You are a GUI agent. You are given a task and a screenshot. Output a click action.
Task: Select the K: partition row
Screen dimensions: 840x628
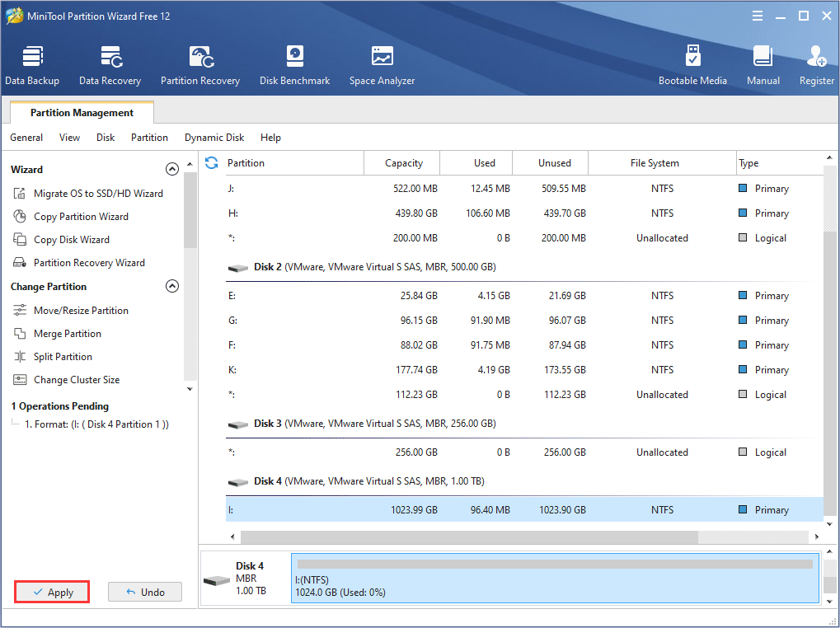coord(524,369)
